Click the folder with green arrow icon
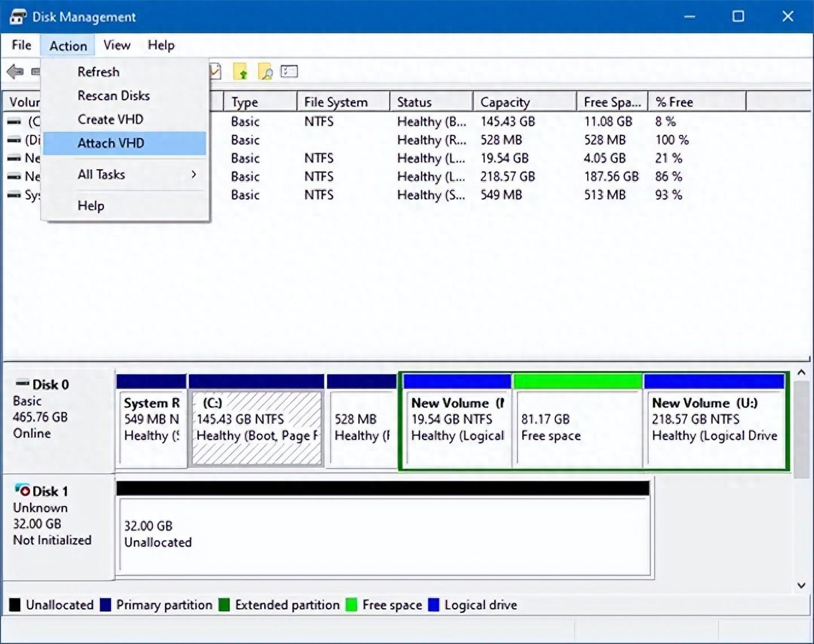Viewport: 814px width, 644px height. pos(241,71)
